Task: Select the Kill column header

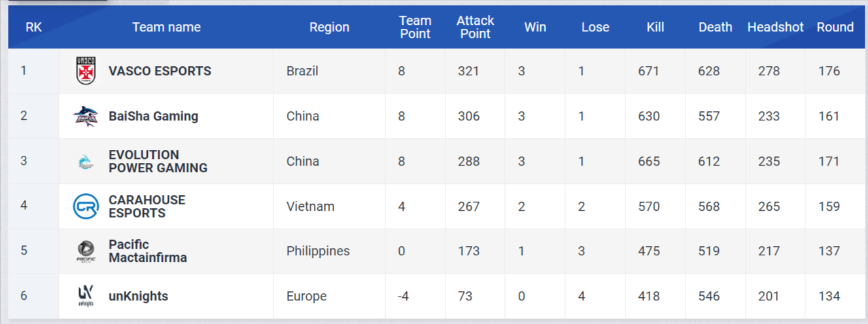Action: (x=655, y=27)
